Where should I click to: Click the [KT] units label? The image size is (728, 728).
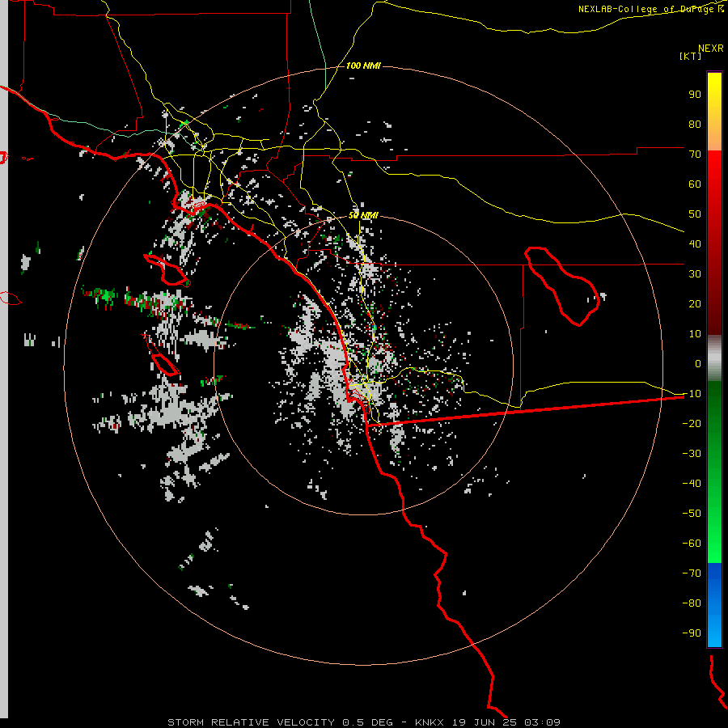click(691, 56)
